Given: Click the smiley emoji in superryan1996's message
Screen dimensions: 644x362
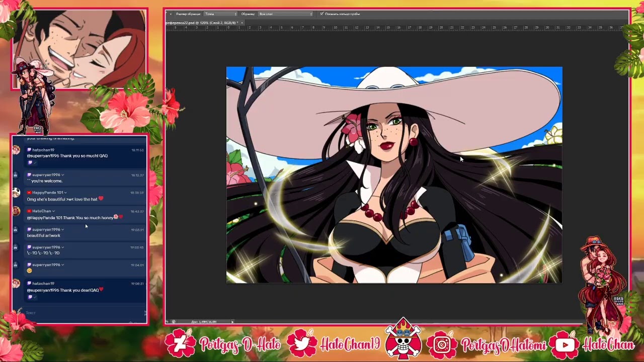Looking at the screenshot, I should tap(29, 270).
